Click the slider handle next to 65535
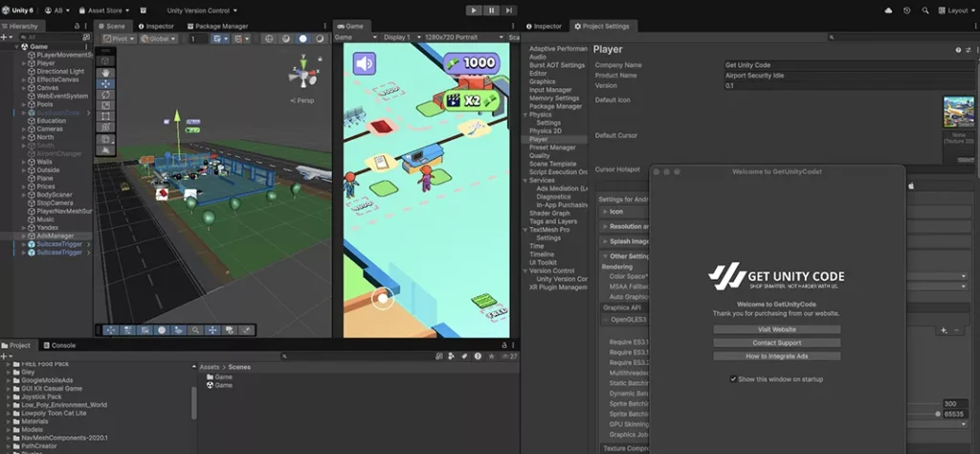 pyautogui.click(x=938, y=414)
